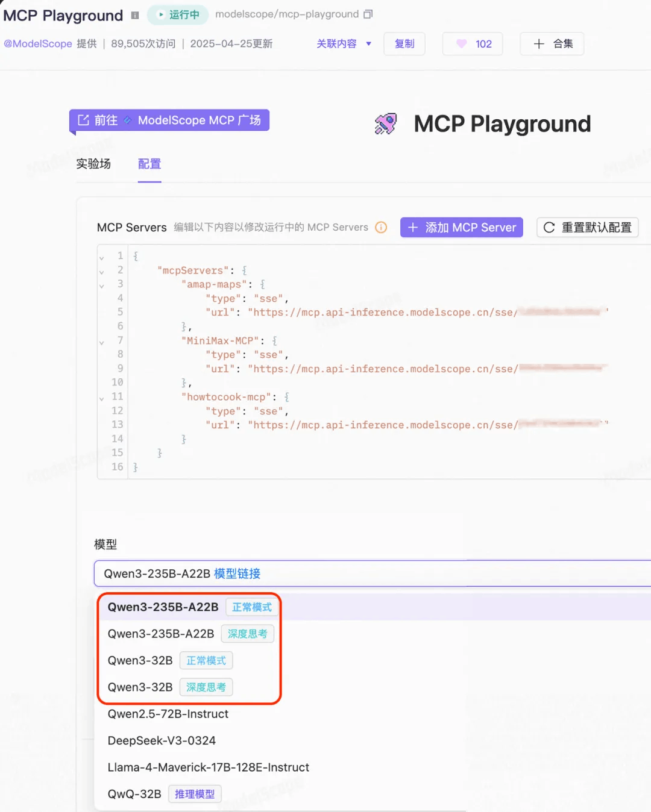The height and width of the screenshot is (812, 651).
Task: Click the small icon after MCP Playground title
Action: (135, 16)
